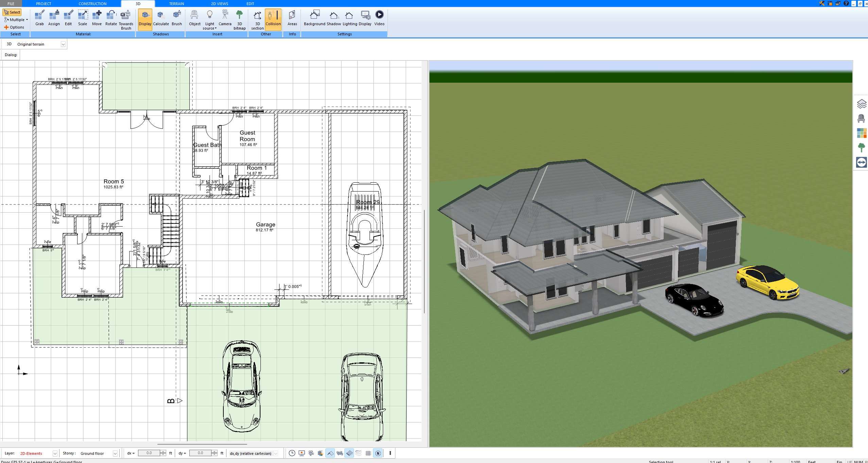Open the furniture chair catalog in sidebar

click(861, 118)
